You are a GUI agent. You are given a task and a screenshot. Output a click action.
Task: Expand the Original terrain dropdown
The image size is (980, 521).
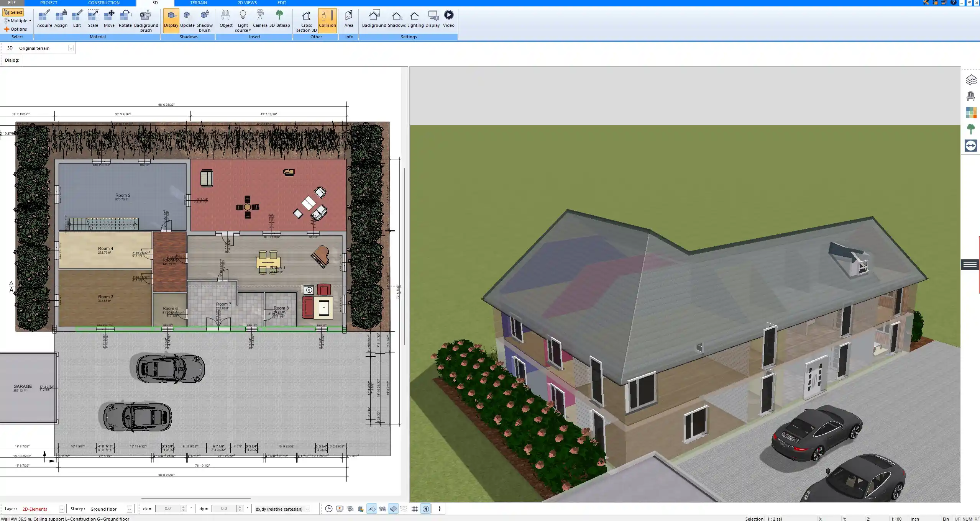tap(71, 48)
